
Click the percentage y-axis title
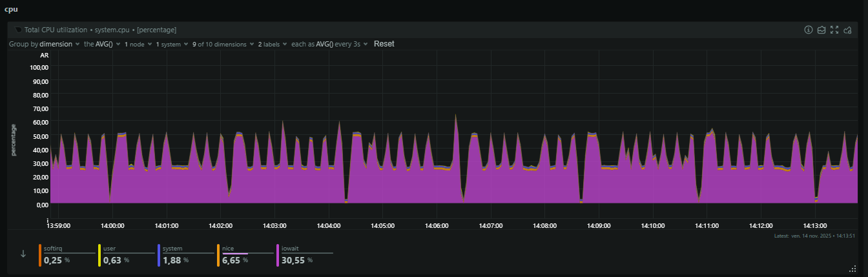(13, 139)
